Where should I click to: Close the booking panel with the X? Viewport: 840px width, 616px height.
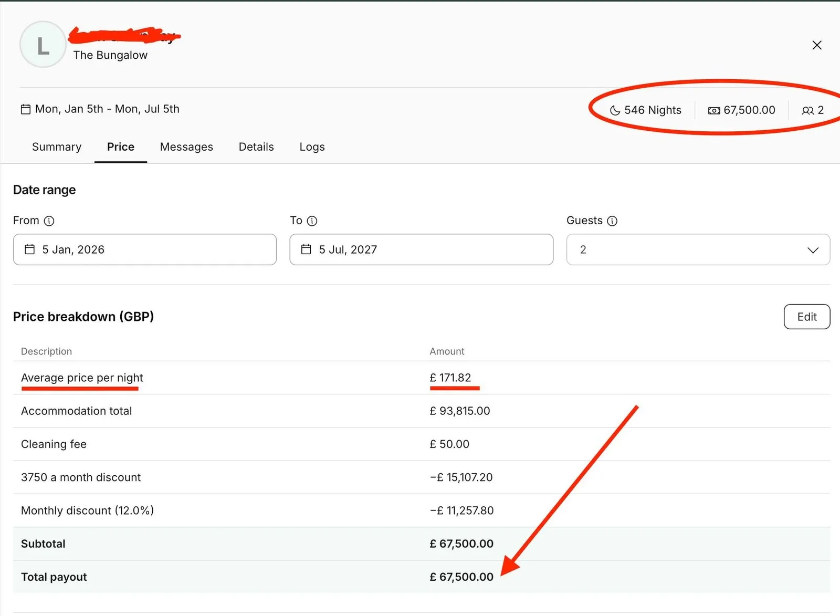tap(817, 45)
